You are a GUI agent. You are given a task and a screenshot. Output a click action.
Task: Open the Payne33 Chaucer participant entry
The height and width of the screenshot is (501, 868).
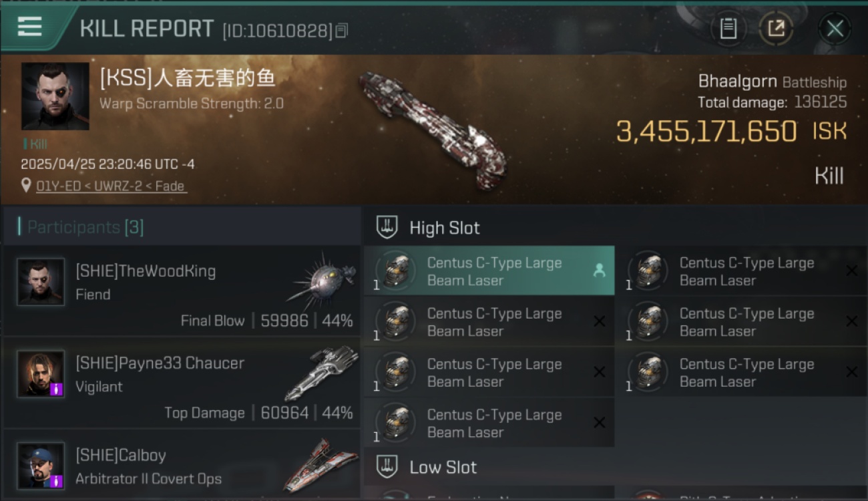tap(182, 383)
